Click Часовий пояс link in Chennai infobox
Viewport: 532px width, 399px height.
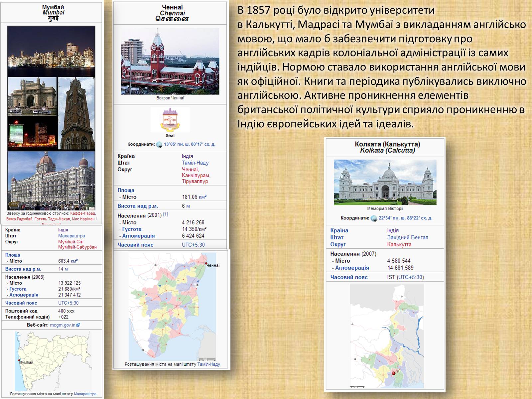pos(135,245)
